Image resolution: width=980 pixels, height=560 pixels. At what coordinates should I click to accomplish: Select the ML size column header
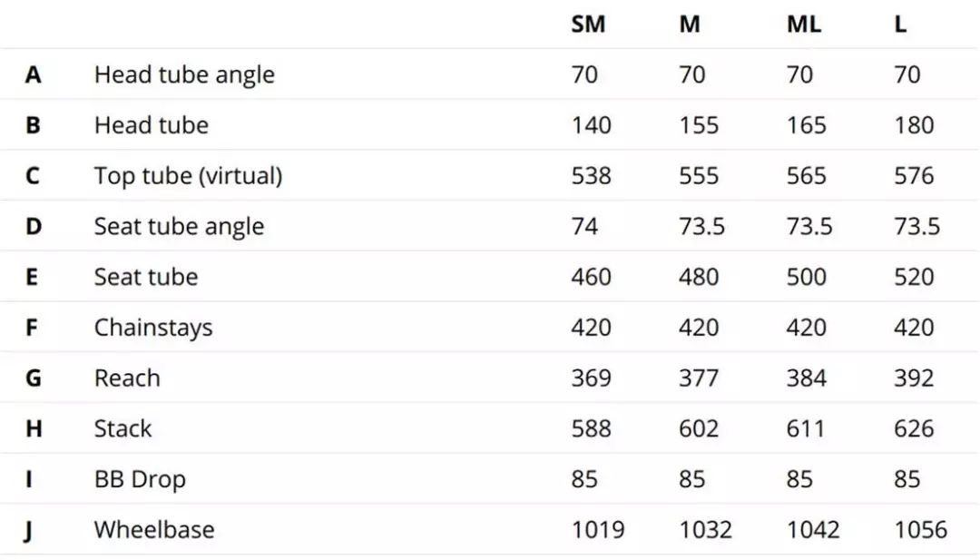point(803,25)
